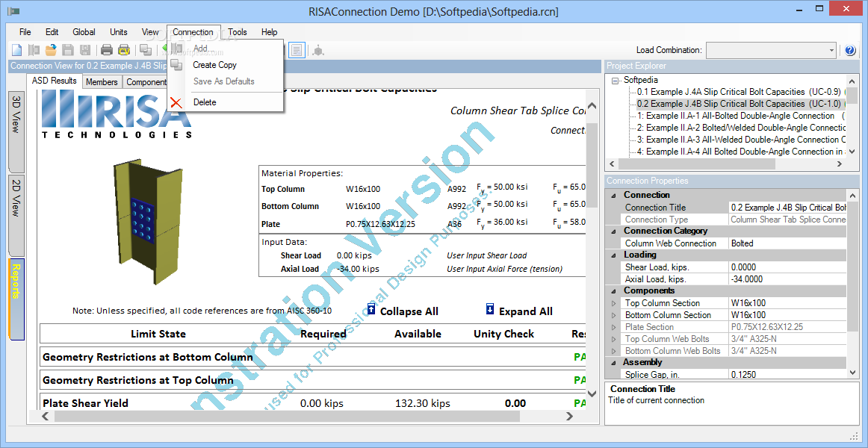The width and height of the screenshot is (868, 448).
Task: Click the Save As double-disk icon
Action: [x=84, y=50]
